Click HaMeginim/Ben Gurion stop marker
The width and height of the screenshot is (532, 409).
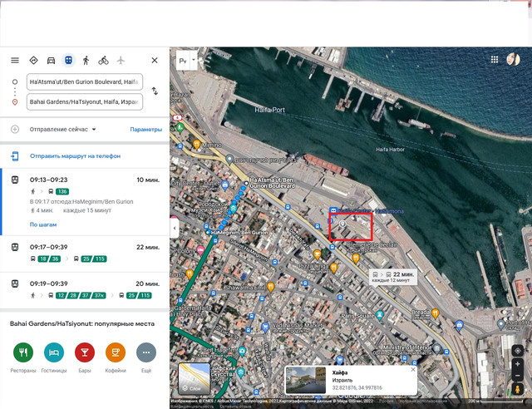pos(208,233)
